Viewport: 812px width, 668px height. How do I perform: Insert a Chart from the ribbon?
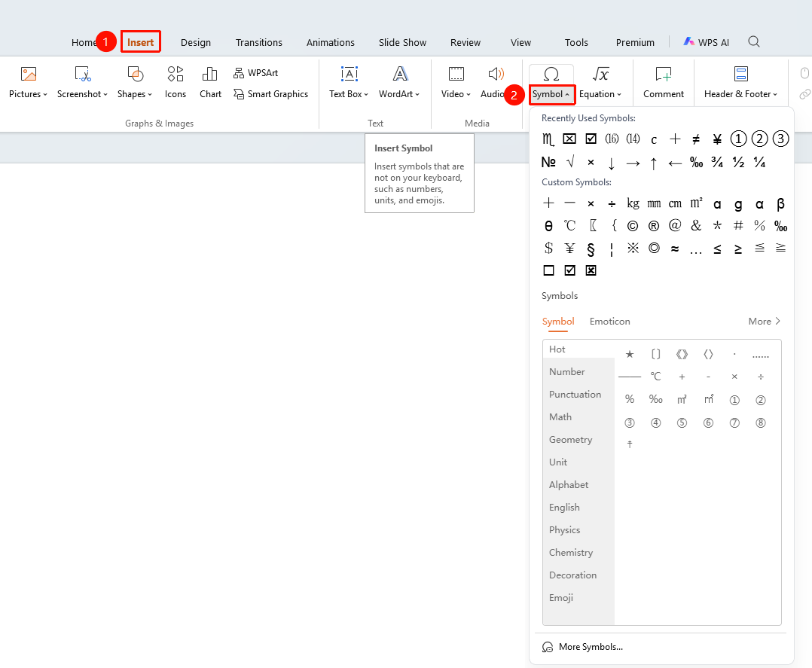(x=210, y=82)
